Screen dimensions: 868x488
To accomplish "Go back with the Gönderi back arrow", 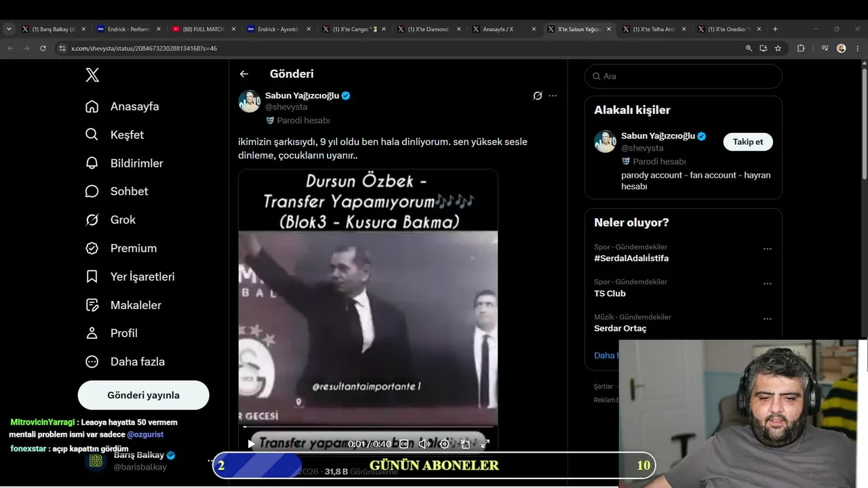I will (x=244, y=74).
